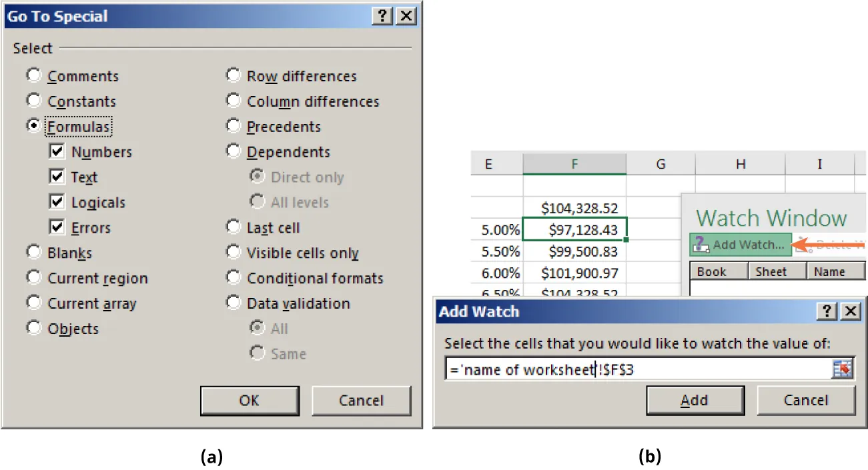
Task: Disable the Errors checkbox
Action: tap(57, 227)
